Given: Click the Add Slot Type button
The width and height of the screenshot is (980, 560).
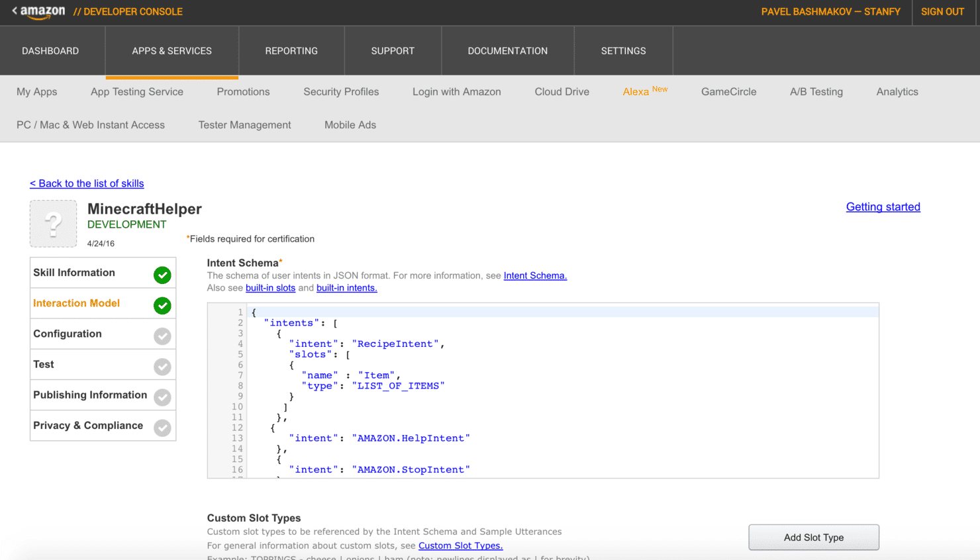Looking at the screenshot, I should click(814, 537).
